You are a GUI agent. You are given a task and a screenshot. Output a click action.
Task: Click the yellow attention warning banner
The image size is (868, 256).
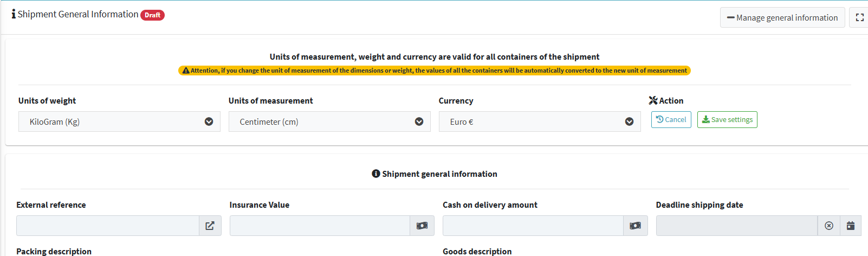pos(435,71)
